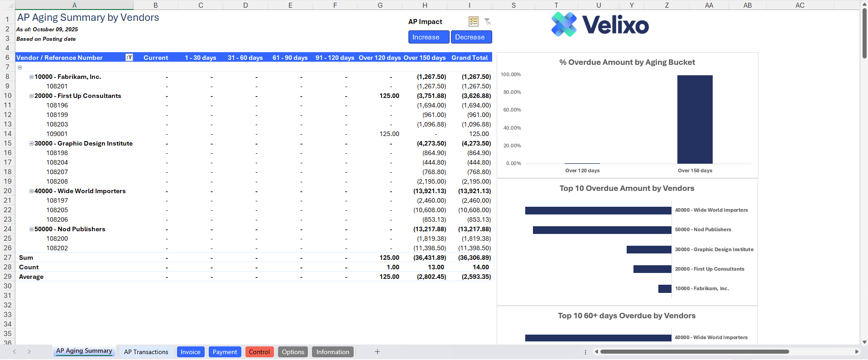The height and width of the screenshot is (360, 868).
Task: Click the sheet tab bar options dots
Action: point(585,352)
